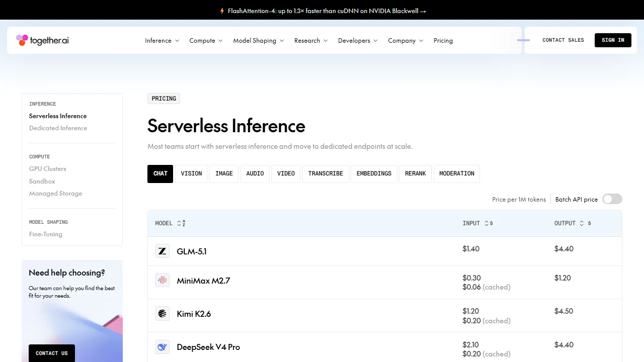The height and width of the screenshot is (362, 644).
Task: Switch to the EMBEDDINGS tab
Action: click(374, 173)
